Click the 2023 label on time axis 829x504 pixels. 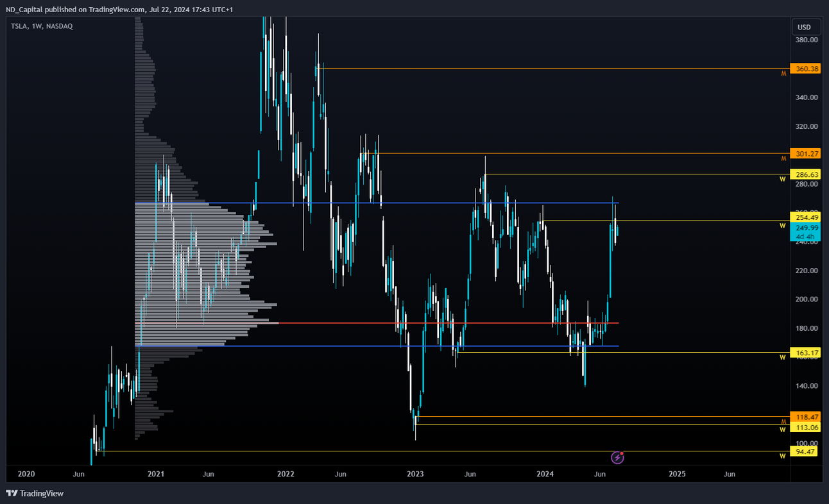pyautogui.click(x=415, y=475)
